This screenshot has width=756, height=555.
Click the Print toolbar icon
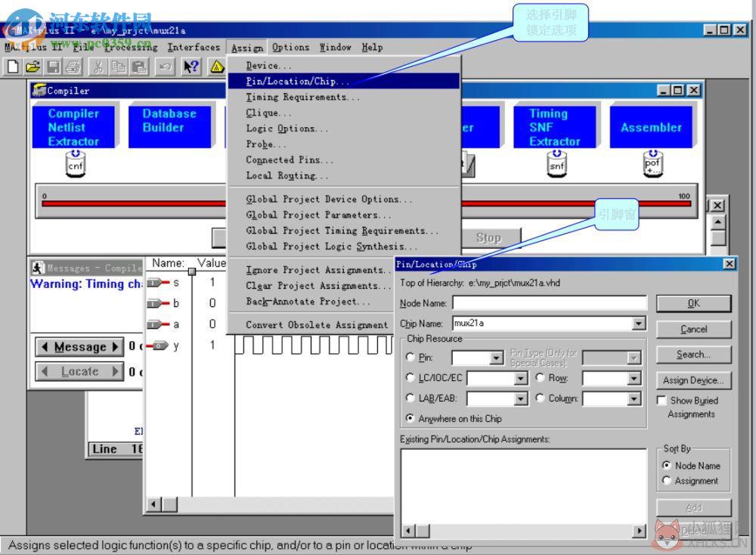[73, 67]
